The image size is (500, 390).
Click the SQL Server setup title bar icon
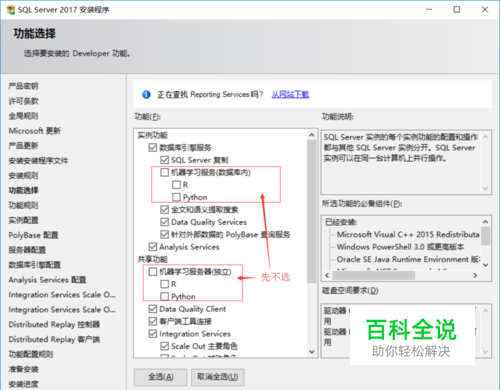(x=11, y=10)
